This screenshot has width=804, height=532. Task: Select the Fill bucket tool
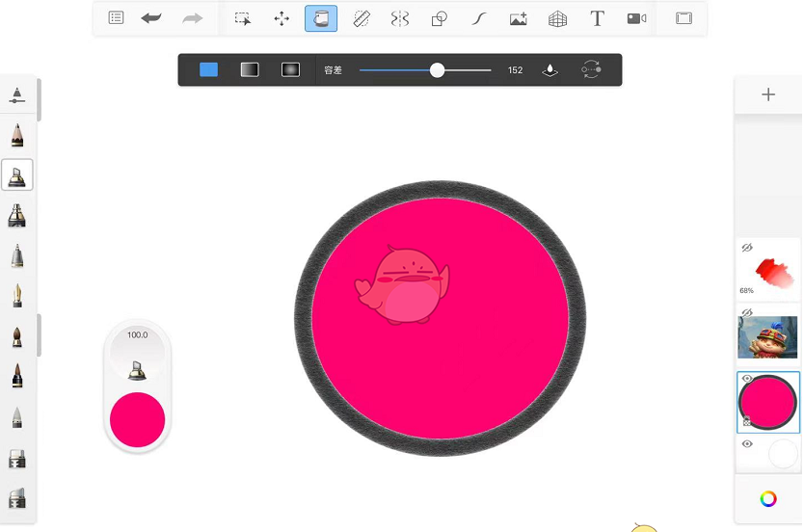[321, 18]
